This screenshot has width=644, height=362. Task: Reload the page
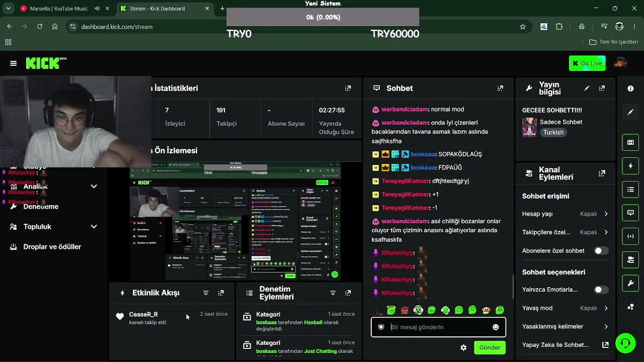click(x=40, y=27)
